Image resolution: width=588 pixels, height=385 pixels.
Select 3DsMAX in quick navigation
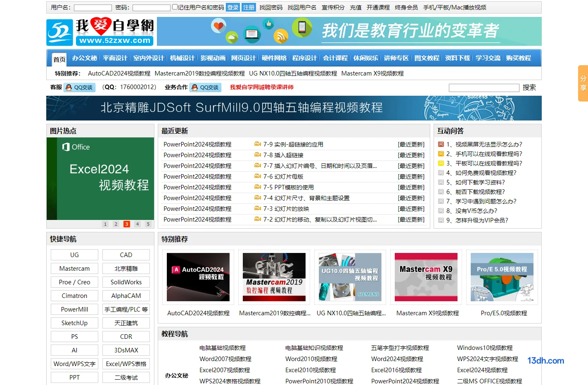point(126,350)
